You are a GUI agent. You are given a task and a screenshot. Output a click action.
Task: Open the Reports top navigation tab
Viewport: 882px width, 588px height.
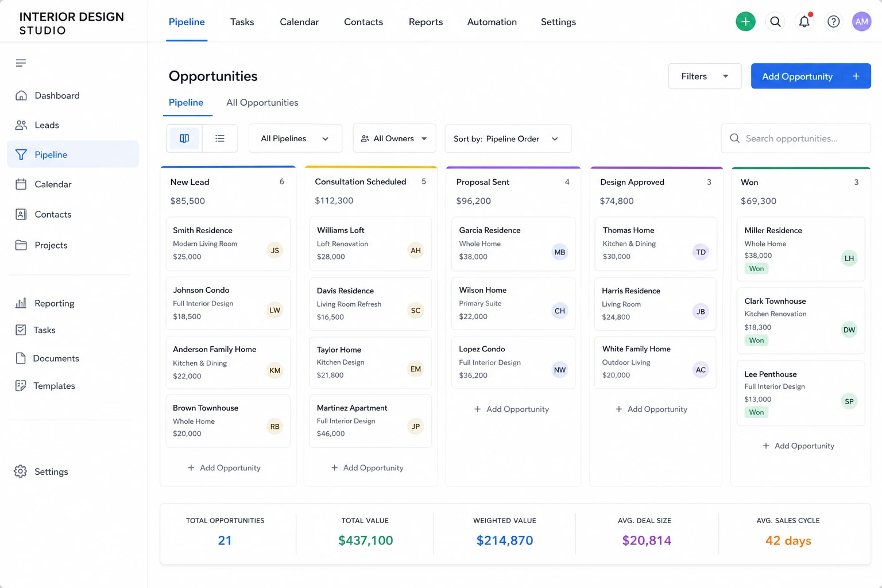click(425, 22)
